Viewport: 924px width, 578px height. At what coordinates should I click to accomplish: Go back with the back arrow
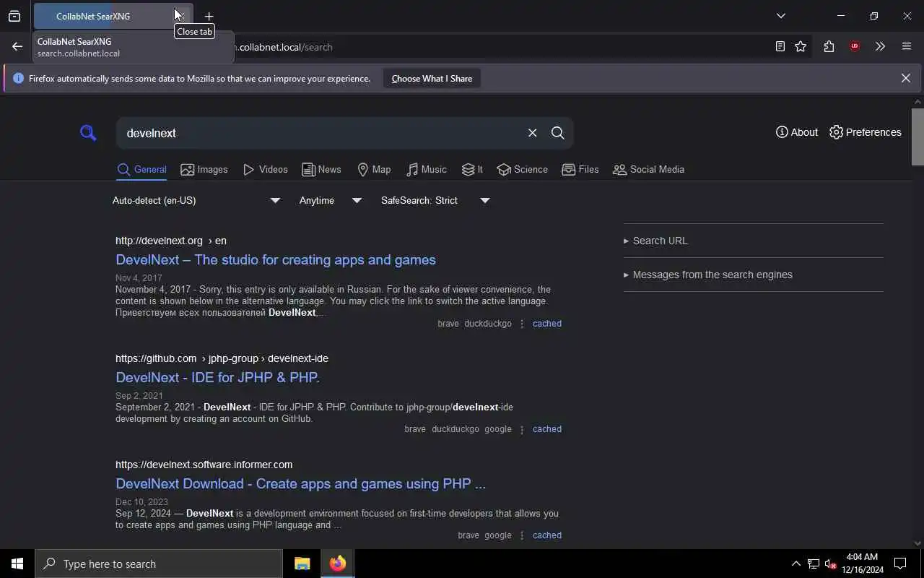(17, 46)
